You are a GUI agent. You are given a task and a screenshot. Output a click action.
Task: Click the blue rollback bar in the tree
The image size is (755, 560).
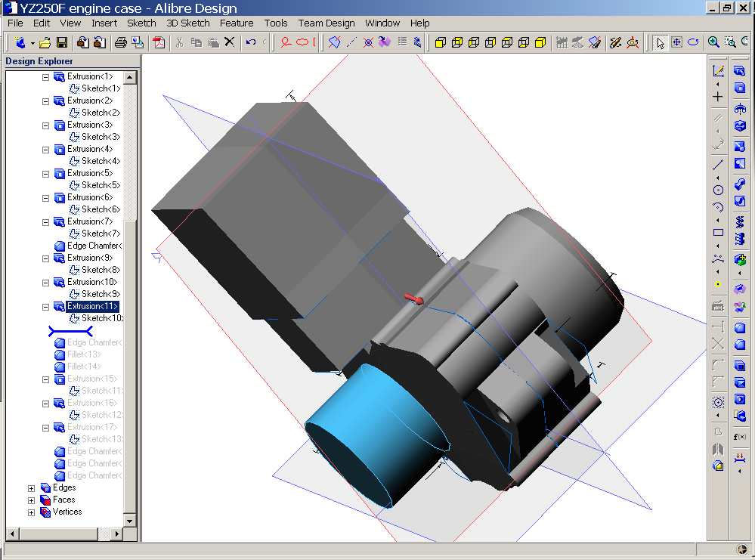tap(70, 331)
